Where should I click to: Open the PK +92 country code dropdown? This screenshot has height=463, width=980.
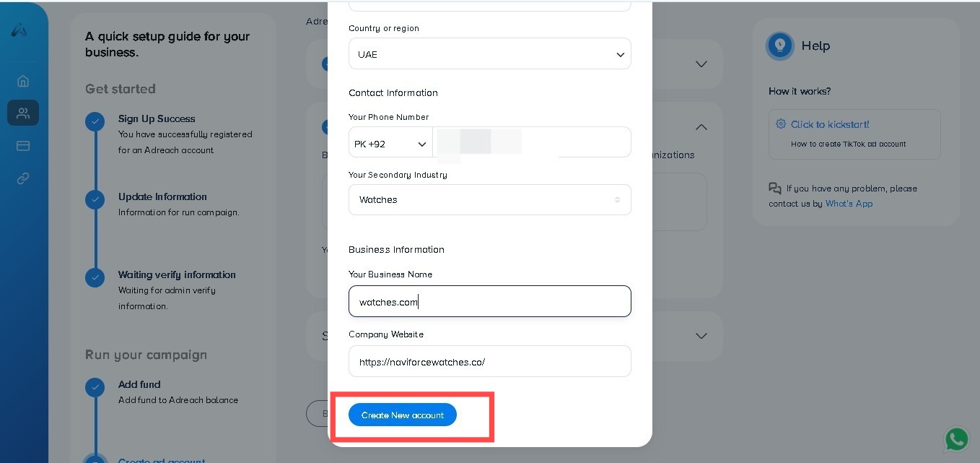(x=390, y=144)
